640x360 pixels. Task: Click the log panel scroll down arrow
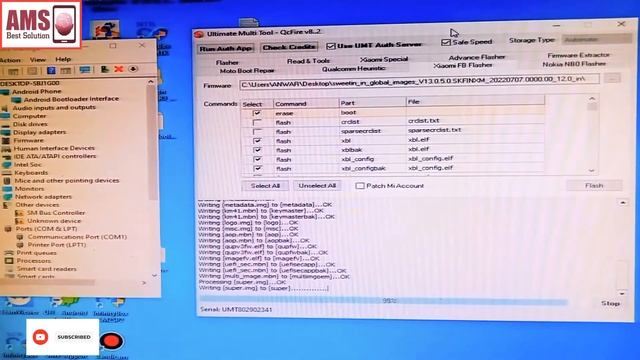[x=622, y=293]
